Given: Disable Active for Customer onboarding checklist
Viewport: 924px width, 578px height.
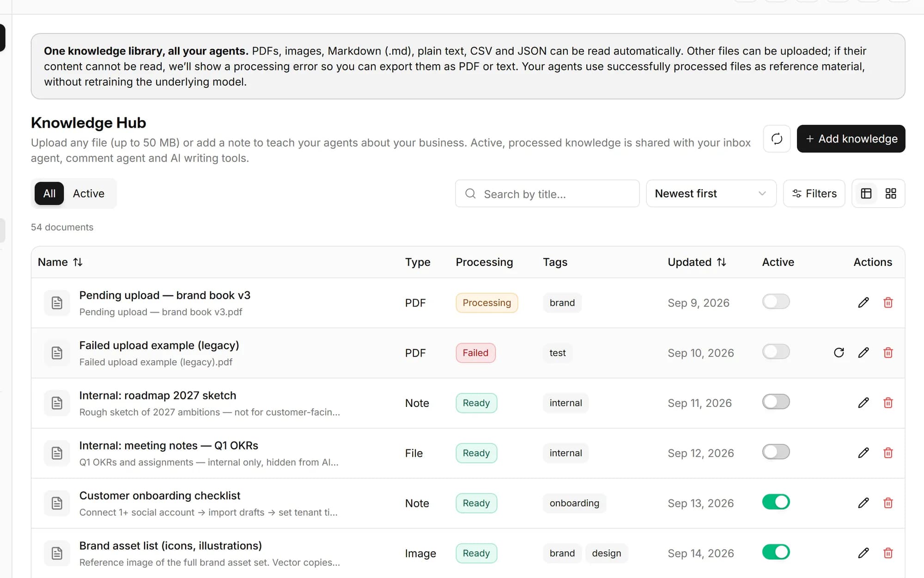Looking at the screenshot, I should pos(776,502).
